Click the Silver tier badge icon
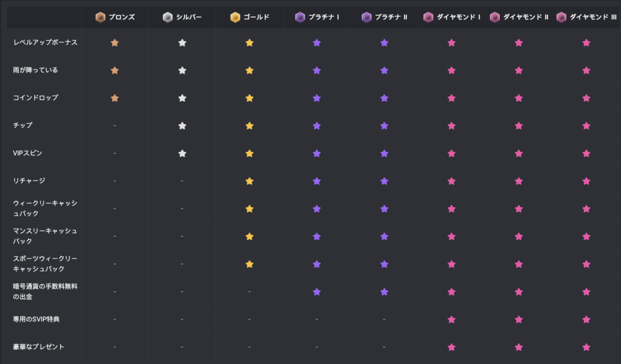 (167, 17)
